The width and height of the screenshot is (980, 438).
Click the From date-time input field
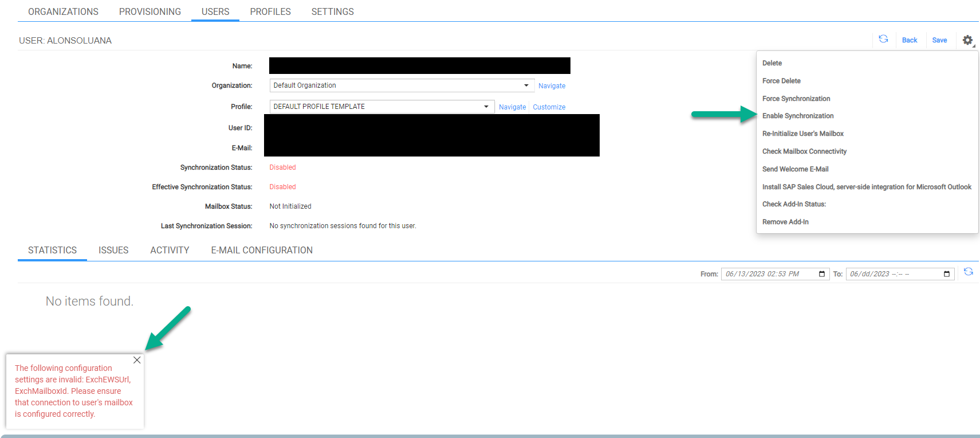[x=775, y=274]
